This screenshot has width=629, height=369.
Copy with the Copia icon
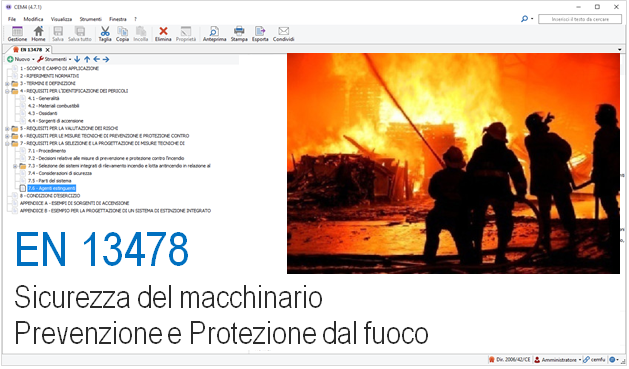click(x=122, y=34)
